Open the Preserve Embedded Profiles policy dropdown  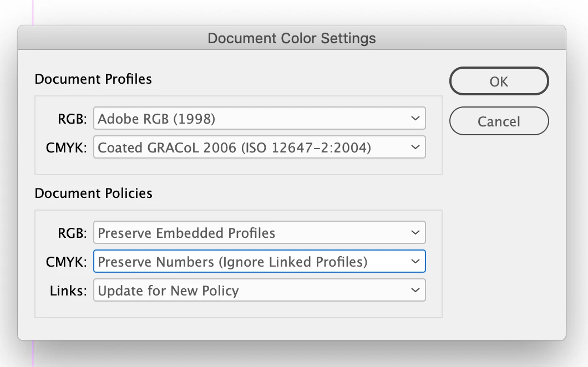(259, 233)
